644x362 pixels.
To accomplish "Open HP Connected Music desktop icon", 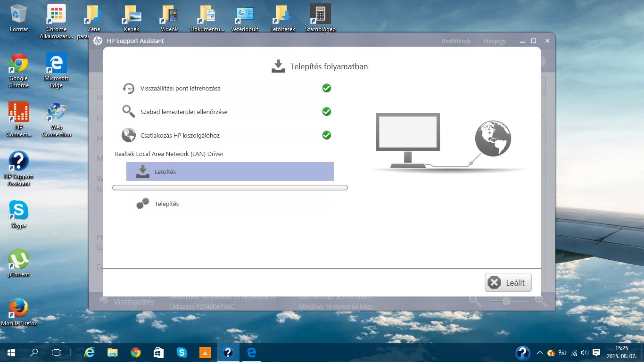I will (19, 120).
